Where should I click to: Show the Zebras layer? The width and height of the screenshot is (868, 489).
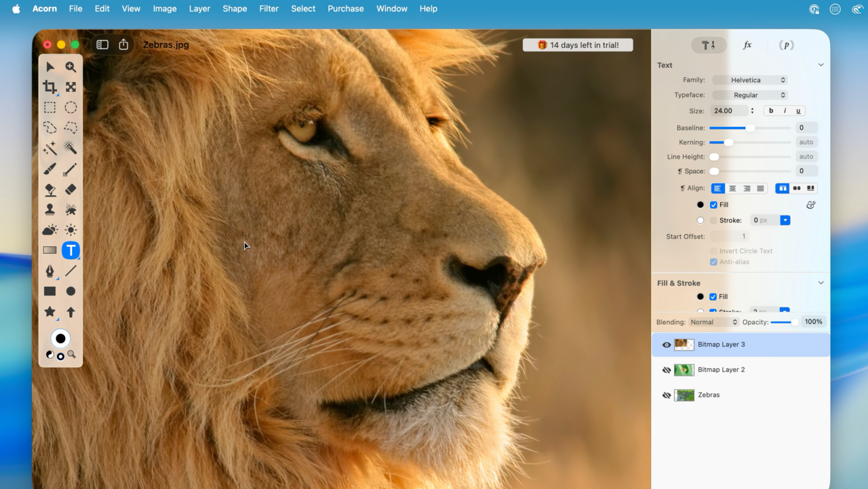point(667,395)
